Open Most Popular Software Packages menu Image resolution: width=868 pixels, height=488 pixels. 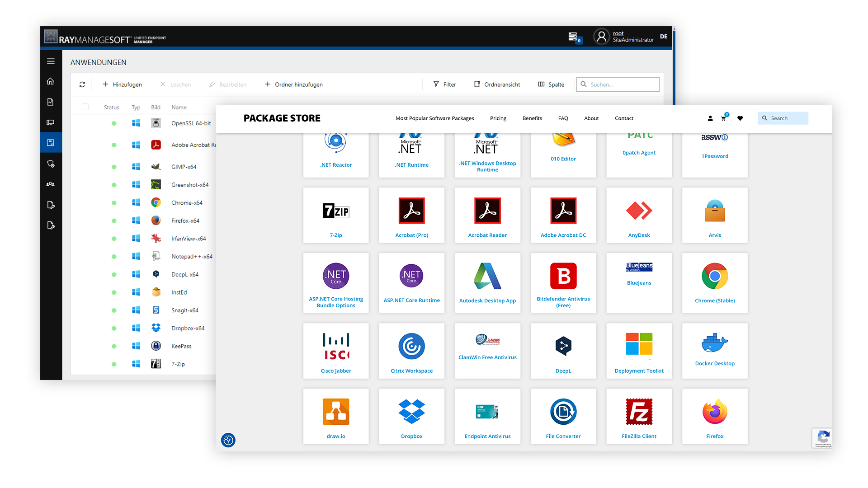(x=434, y=118)
